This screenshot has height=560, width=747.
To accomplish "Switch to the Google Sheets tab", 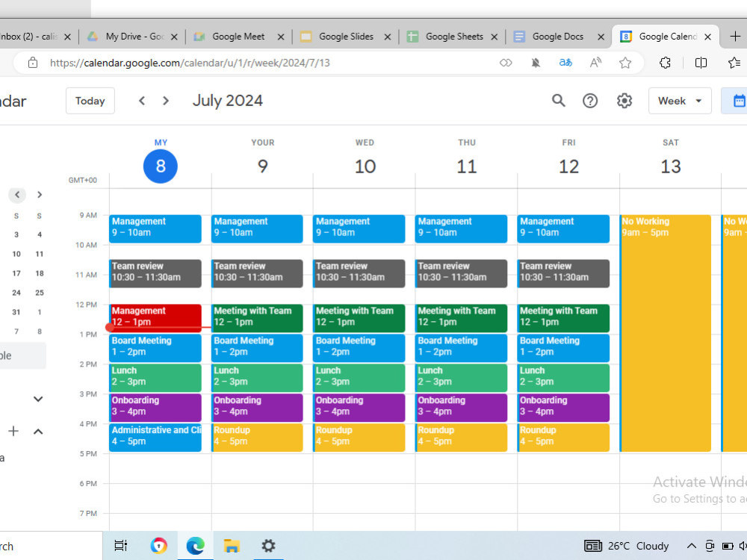I will point(454,36).
